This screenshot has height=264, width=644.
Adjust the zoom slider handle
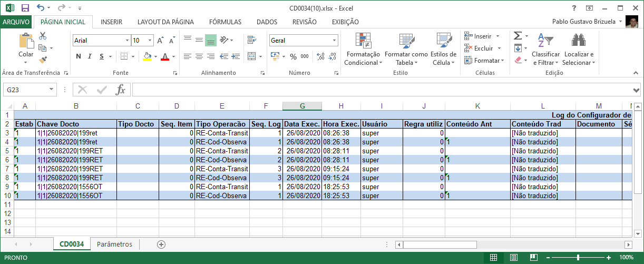[578, 257]
